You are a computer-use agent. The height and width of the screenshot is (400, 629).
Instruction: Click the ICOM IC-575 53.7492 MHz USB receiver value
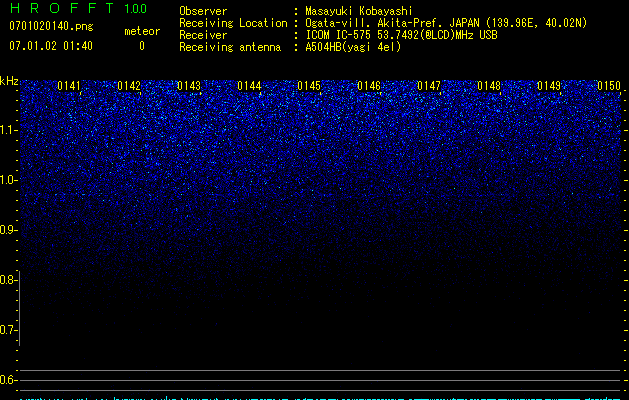pyautogui.click(x=401, y=35)
